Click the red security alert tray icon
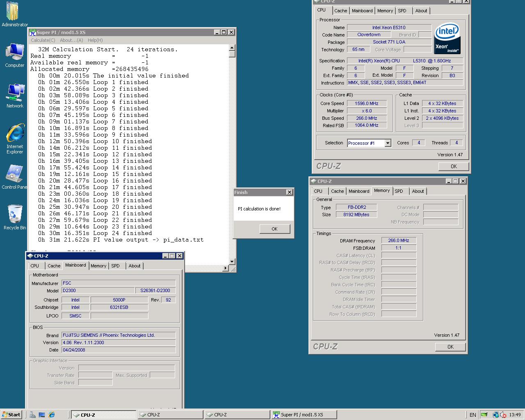The height and width of the screenshot is (420, 525). click(x=503, y=415)
